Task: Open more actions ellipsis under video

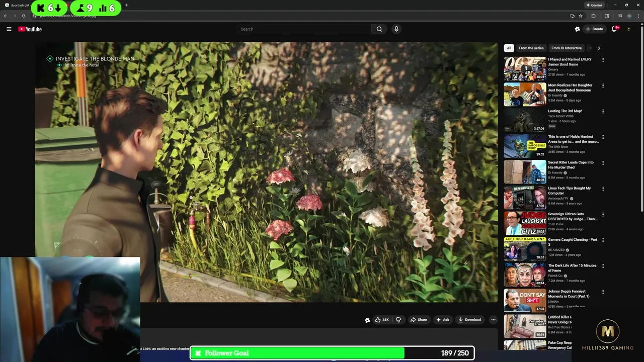Action: pos(493,320)
